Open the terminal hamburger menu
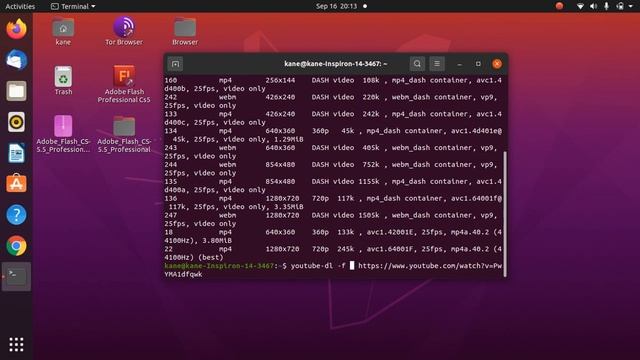The height and width of the screenshot is (360, 640). pos(437,64)
